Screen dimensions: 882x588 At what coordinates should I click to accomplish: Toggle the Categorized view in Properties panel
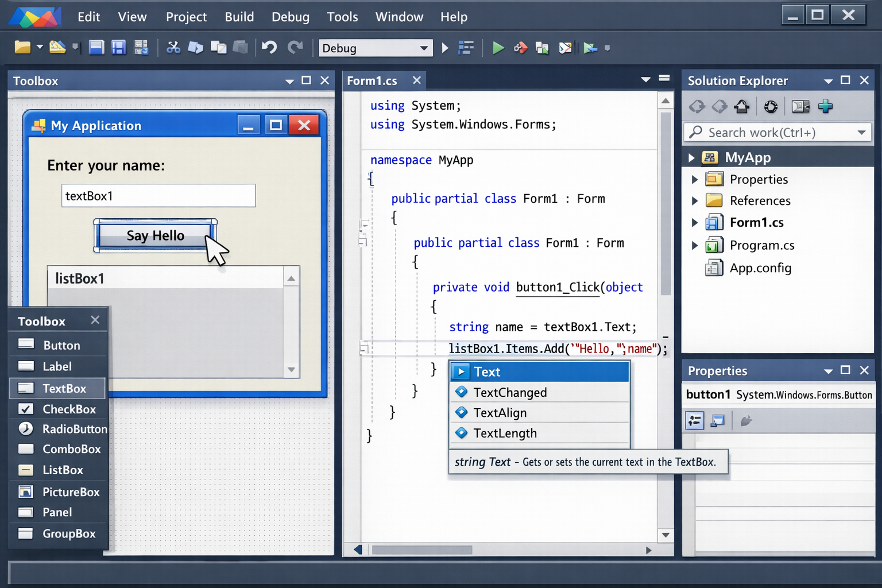[x=694, y=420]
